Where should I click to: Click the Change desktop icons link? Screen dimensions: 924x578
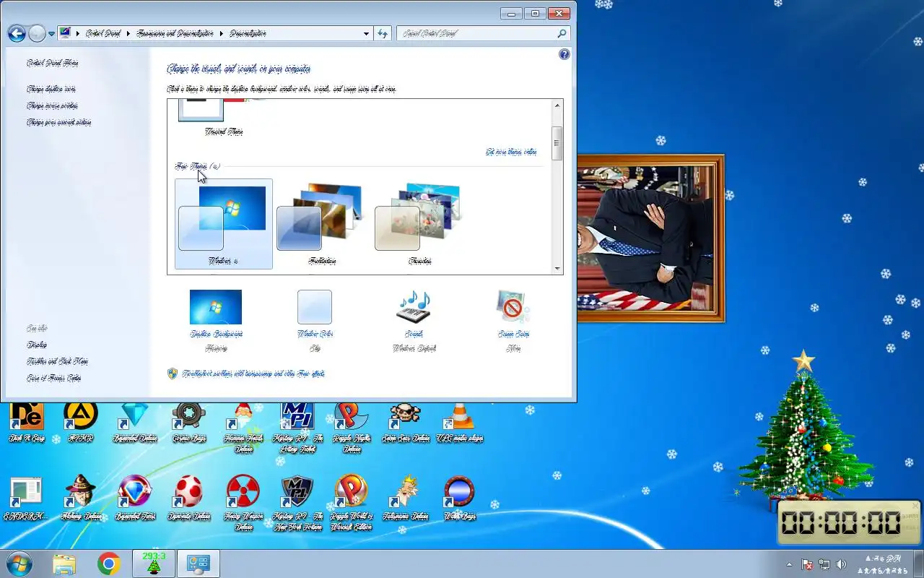(51, 89)
